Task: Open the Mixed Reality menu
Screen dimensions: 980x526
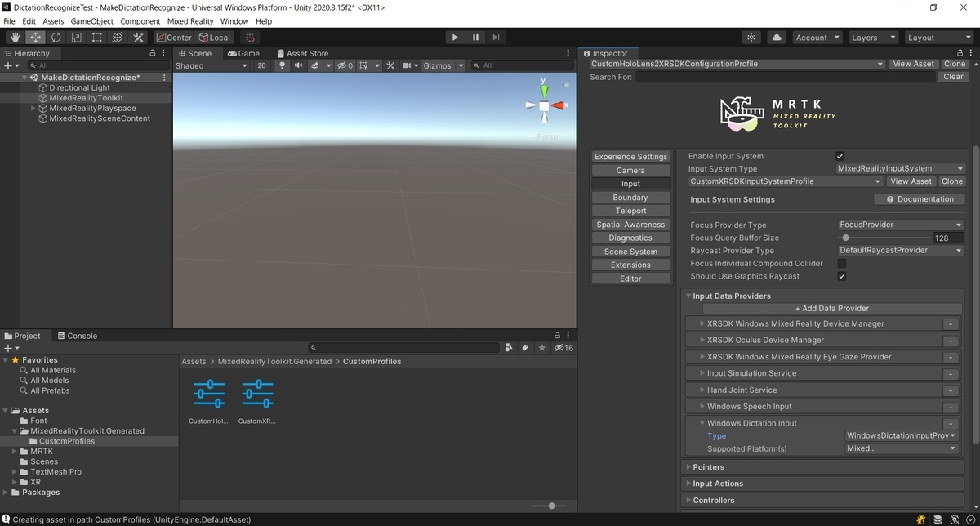Action: pos(190,21)
